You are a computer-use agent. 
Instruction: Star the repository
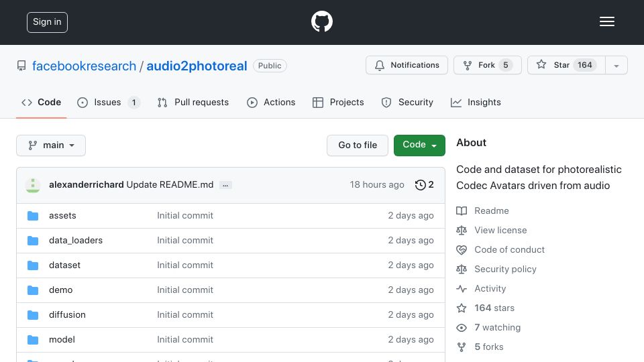(566, 65)
